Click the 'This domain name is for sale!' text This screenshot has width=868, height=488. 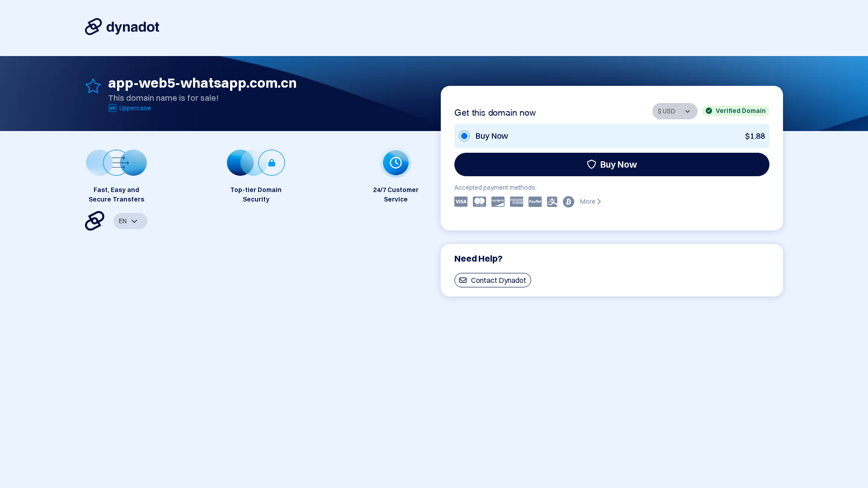point(163,98)
